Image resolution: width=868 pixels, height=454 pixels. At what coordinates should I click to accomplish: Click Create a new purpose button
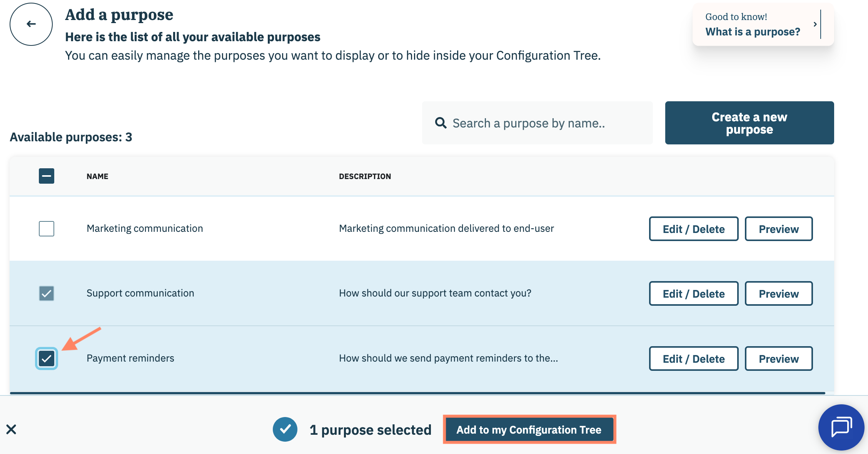tap(749, 123)
